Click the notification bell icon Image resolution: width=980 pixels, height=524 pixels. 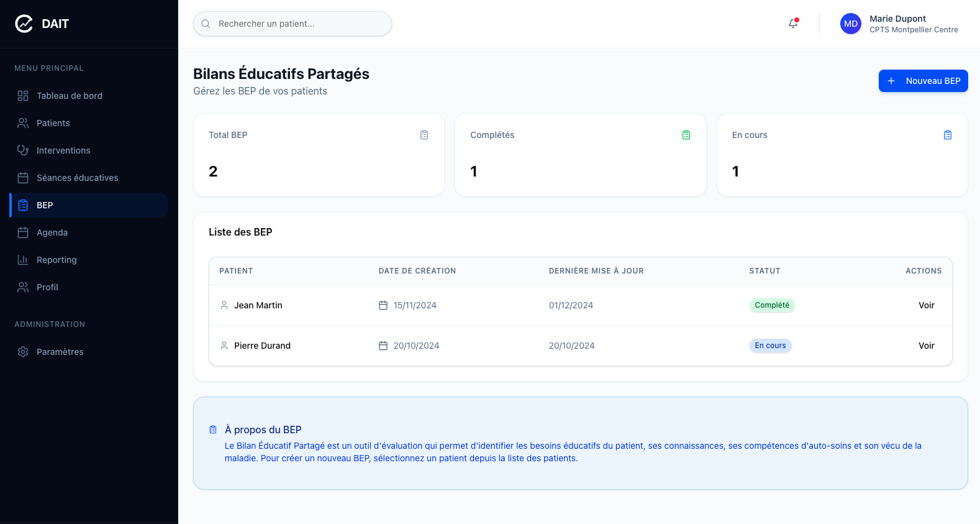point(793,24)
